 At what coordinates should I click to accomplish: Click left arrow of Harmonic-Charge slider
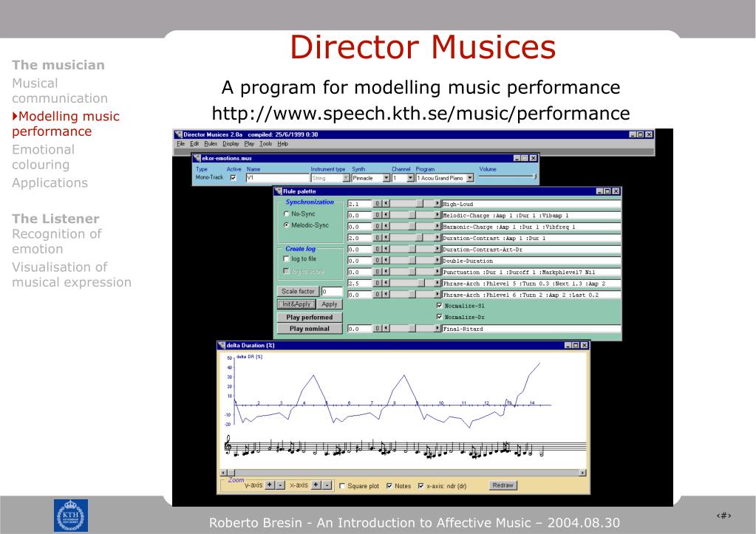(386, 227)
